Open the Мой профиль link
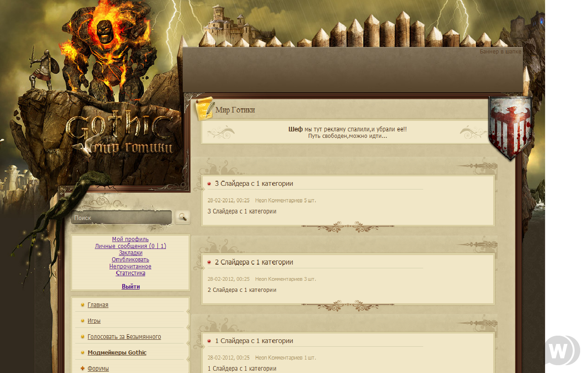 coord(131,239)
